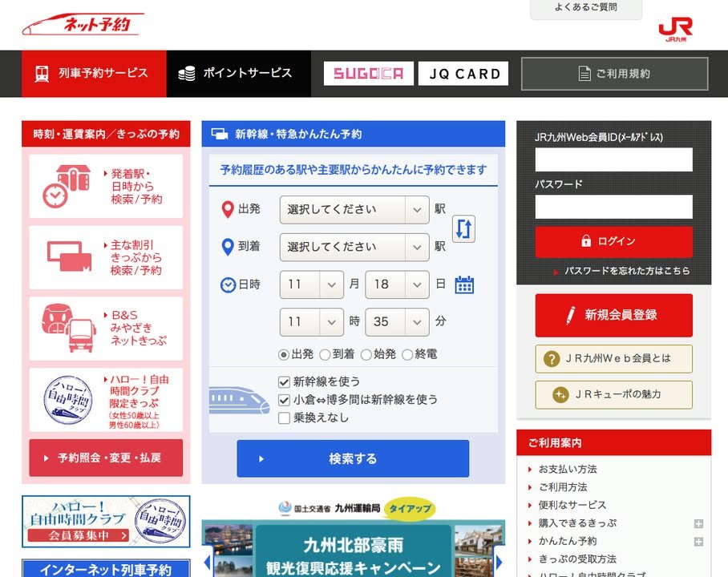Click the station and clock search icon
This screenshot has height=577, width=728.
[66, 187]
